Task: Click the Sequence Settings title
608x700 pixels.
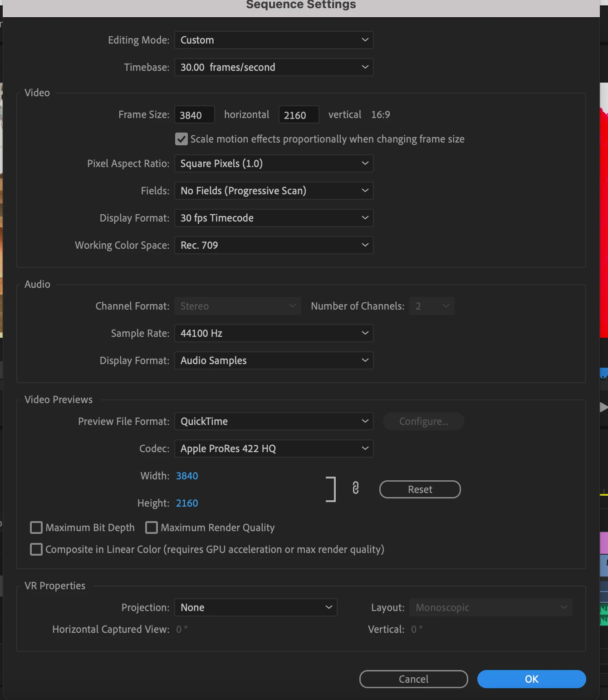Action: pyautogui.click(x=301, y=5)
